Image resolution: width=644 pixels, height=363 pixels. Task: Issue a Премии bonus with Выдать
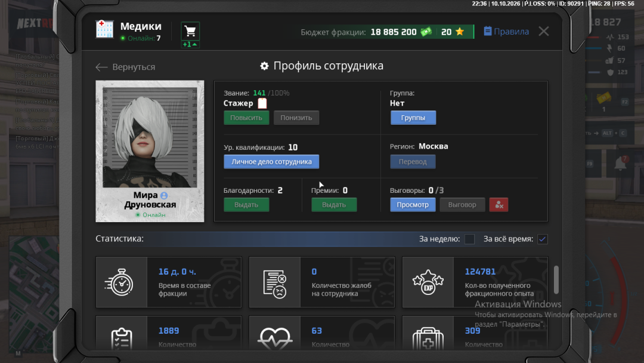tap(334, 205)
